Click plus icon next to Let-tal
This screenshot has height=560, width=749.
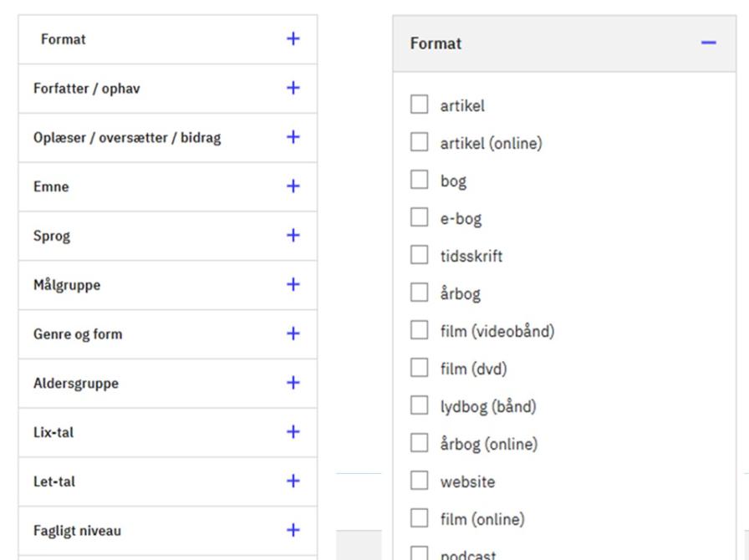pyautogui.click(x=293, y=481)
